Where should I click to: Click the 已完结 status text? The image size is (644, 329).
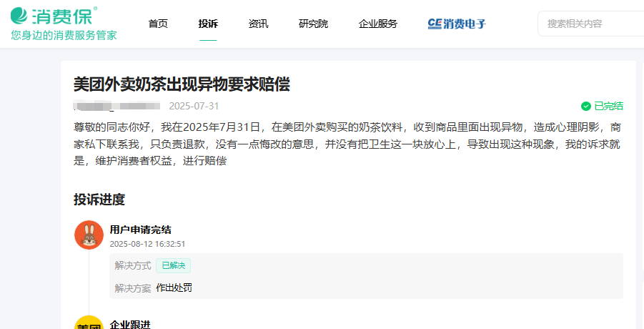click(x=609, y=107)
